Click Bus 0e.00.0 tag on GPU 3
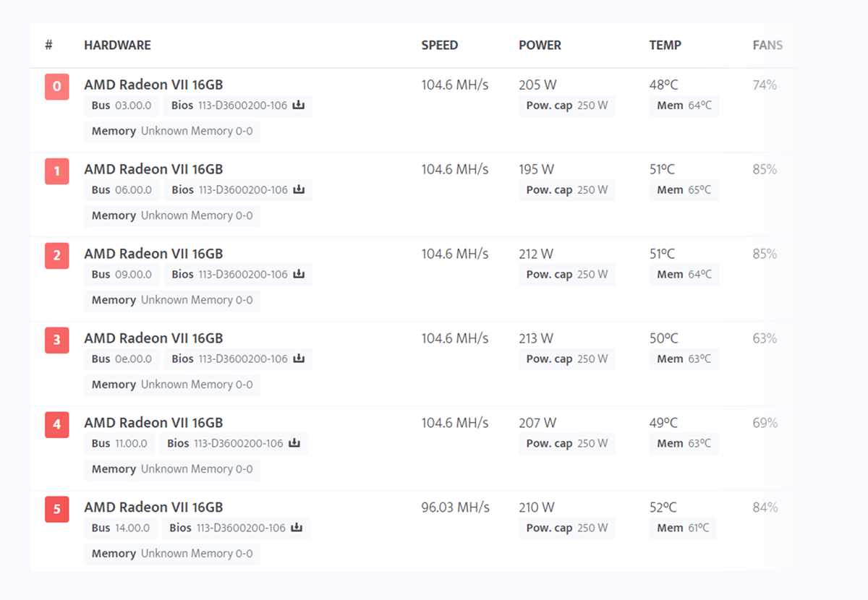 point(122,359)
